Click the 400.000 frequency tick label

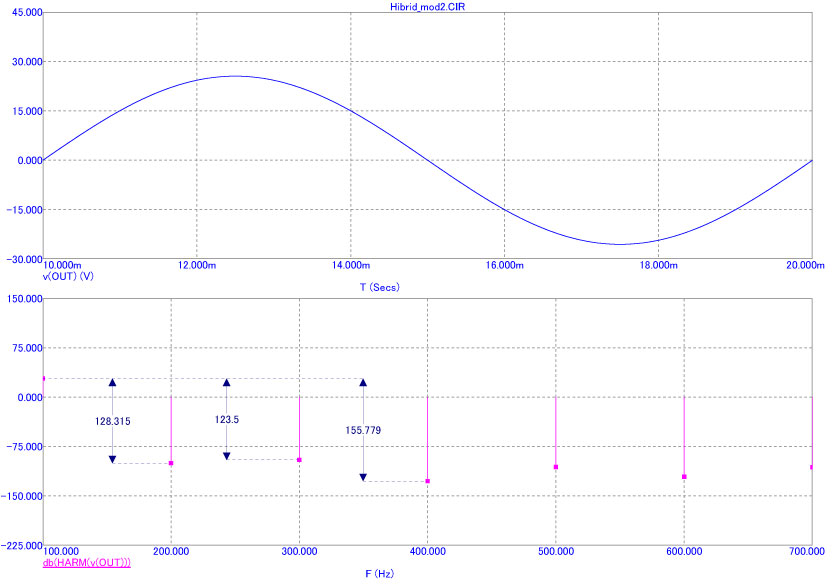click(428, 552)
